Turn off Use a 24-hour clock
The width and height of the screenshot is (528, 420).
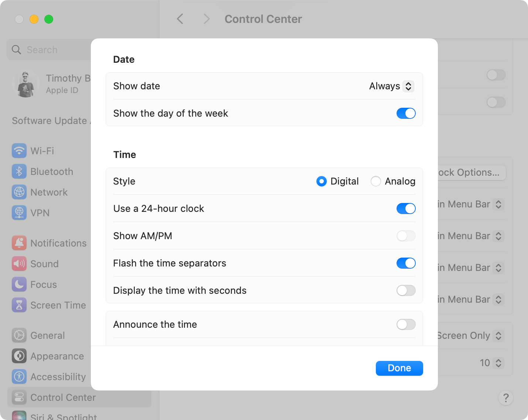406,209
